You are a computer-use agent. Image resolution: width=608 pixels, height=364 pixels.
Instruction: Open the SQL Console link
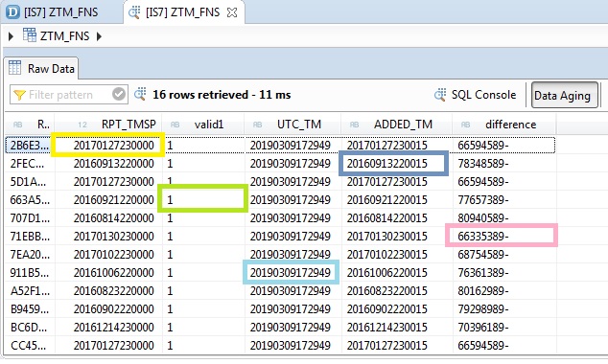point(484,95)
